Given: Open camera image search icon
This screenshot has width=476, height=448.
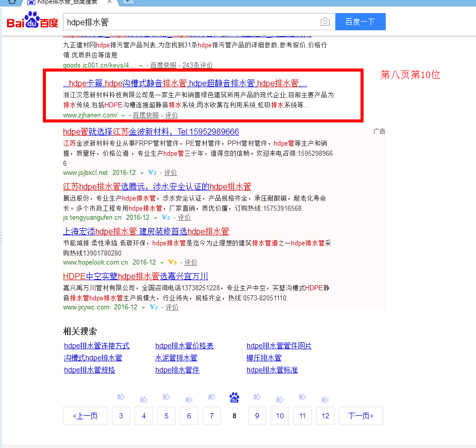Looking at the screenshot, I should click(325, 22).
